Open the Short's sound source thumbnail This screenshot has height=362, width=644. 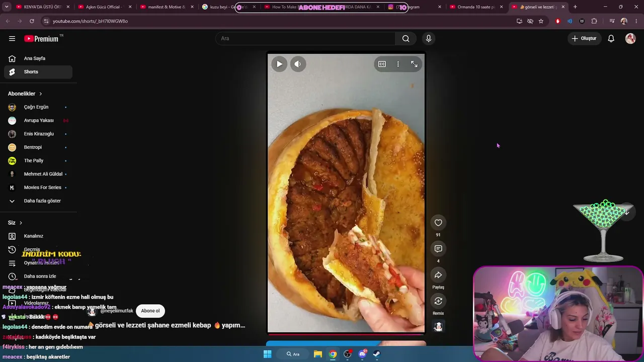438,327
